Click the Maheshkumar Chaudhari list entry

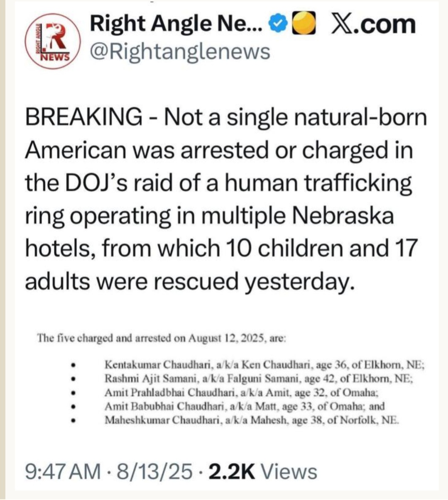point(252,420)
